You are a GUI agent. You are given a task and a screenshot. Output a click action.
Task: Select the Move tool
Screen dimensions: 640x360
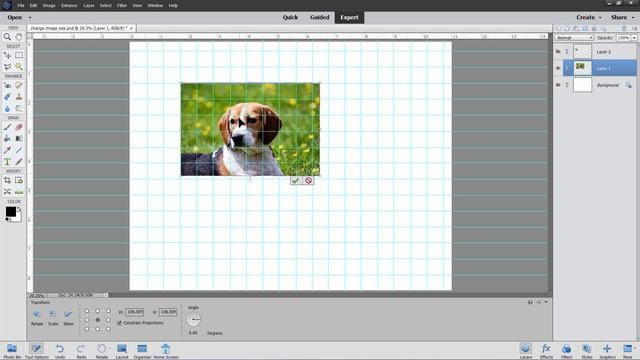tap(7, 55)
